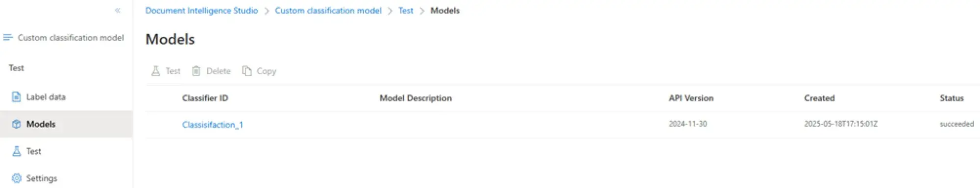
Task: Collapse the sidebar with double-chevron icon
Action: tap(118, 10)
